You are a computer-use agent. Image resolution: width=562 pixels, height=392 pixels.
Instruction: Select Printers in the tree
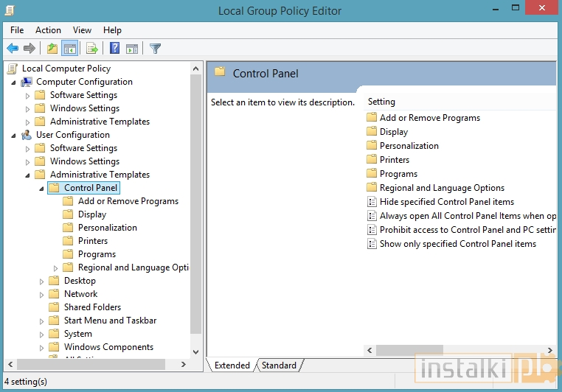(93, 241)
